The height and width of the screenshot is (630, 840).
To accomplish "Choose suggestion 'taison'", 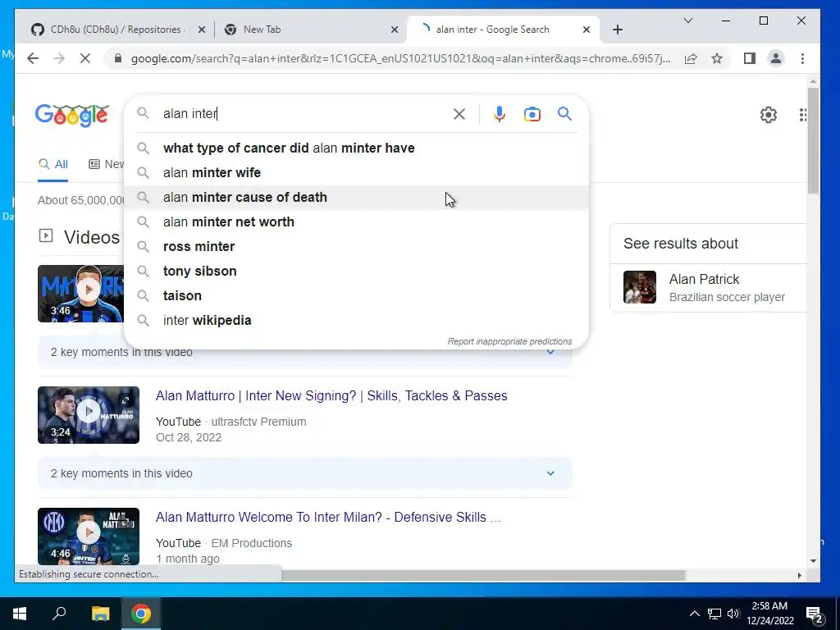I will [356, 295].
